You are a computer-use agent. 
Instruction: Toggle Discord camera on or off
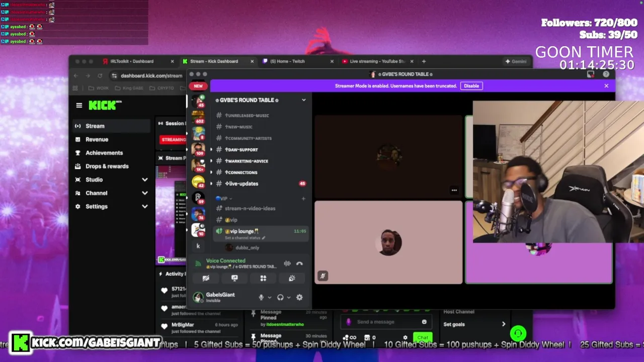206,278
